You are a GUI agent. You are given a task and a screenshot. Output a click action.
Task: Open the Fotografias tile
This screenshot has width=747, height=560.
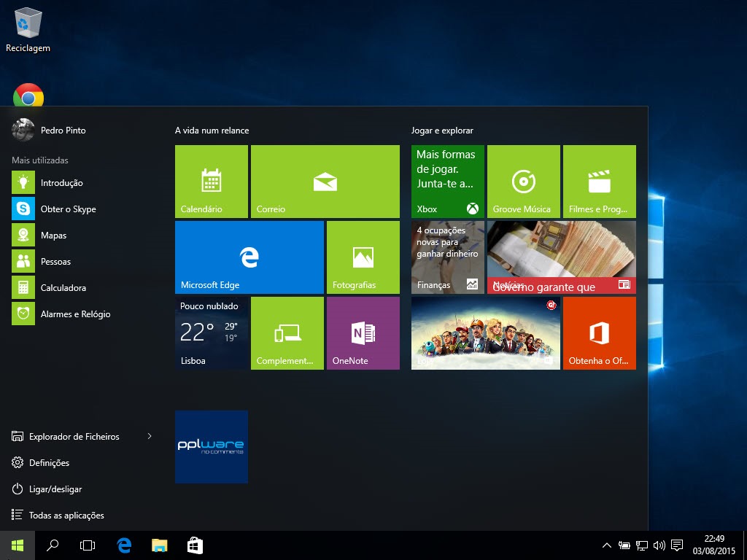(x=363, y=257)
